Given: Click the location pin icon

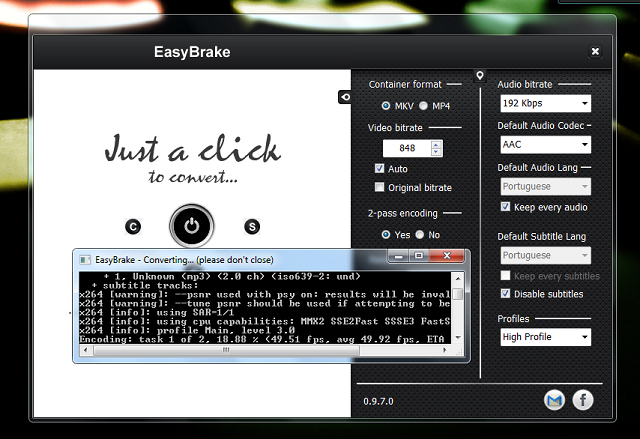Looking at the screenshot, I should coord(480,75).
